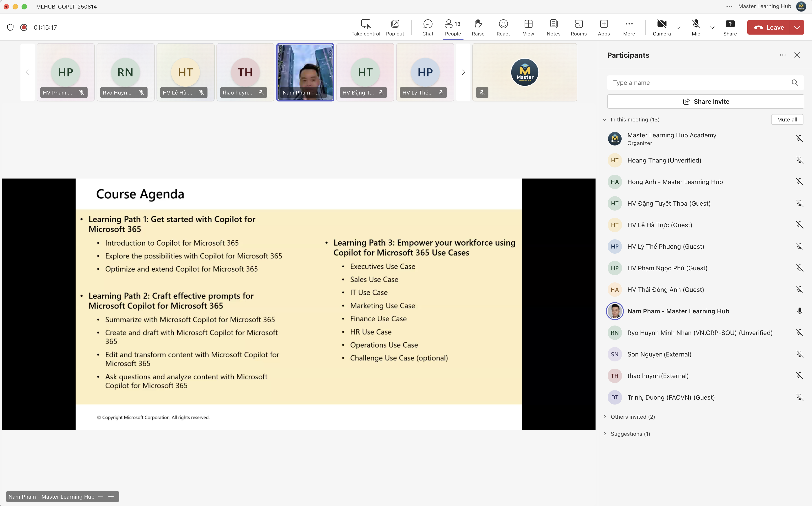Open Camera device options dropdown
Screen dimensions: 812x506
pyautogui.click(x=678, y=27)
